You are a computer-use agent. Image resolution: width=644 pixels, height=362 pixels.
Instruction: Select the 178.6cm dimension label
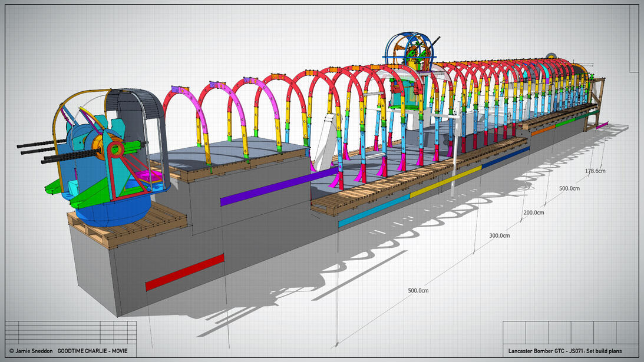click(595, 171)
